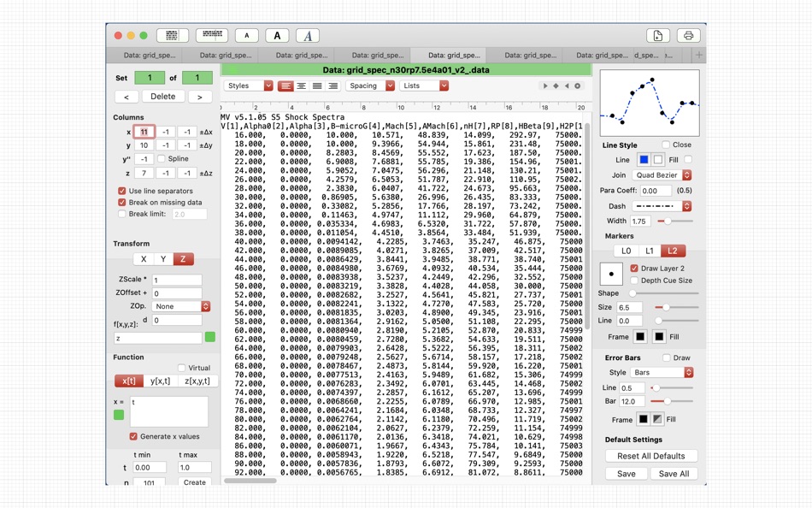This screenshot has width=812, height=508.
Task: Select the italic 'A' font toolbar button
Action: [x=308, y=35]
